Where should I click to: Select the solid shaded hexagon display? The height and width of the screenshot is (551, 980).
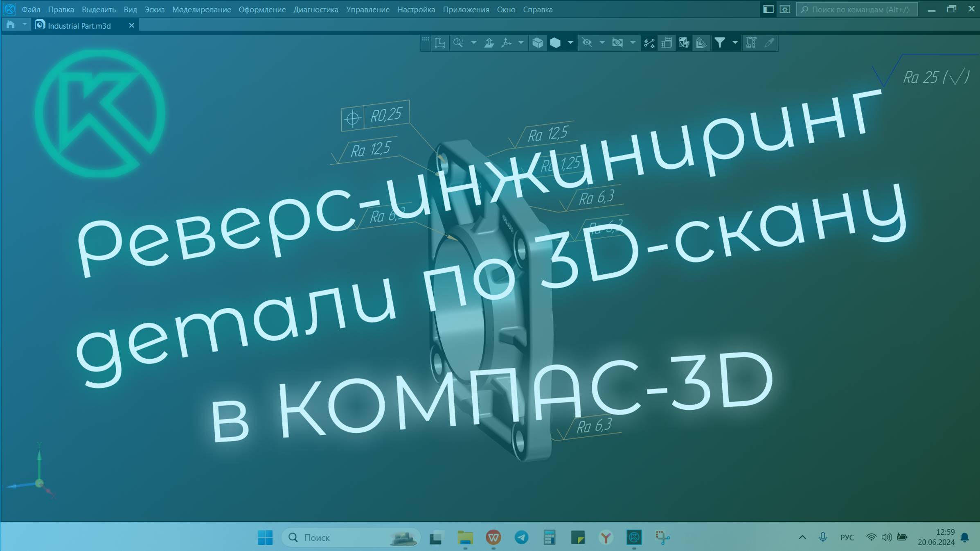pyautogui.click(x=555, y=43)
